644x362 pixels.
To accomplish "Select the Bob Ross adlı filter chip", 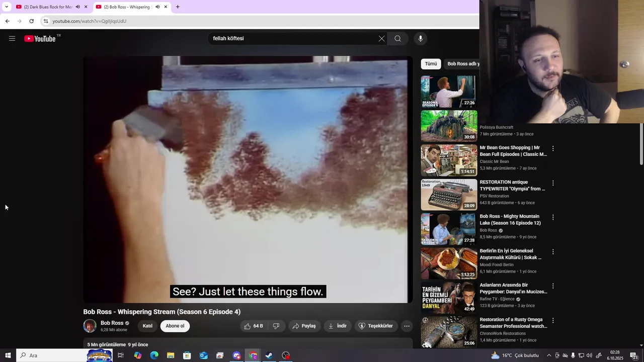I will [462, 64].
